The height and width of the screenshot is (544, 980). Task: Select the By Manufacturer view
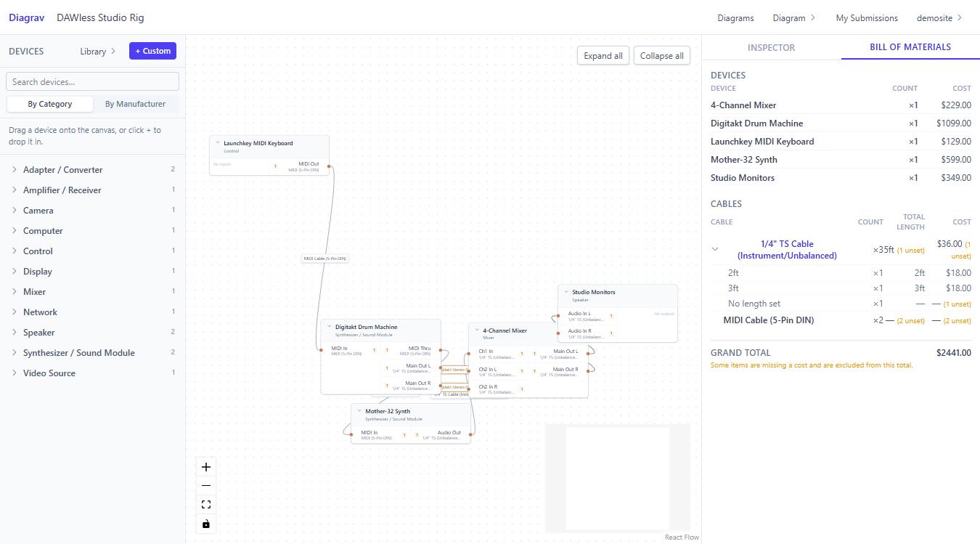pos(135,104)
